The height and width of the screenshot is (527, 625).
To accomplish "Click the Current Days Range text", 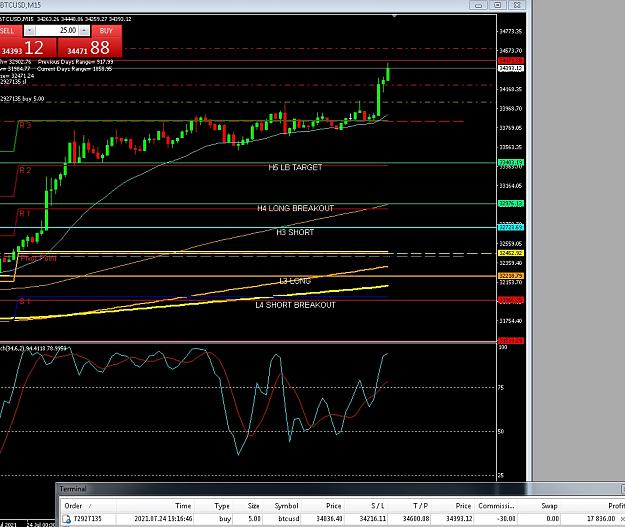I will [75, 69].
